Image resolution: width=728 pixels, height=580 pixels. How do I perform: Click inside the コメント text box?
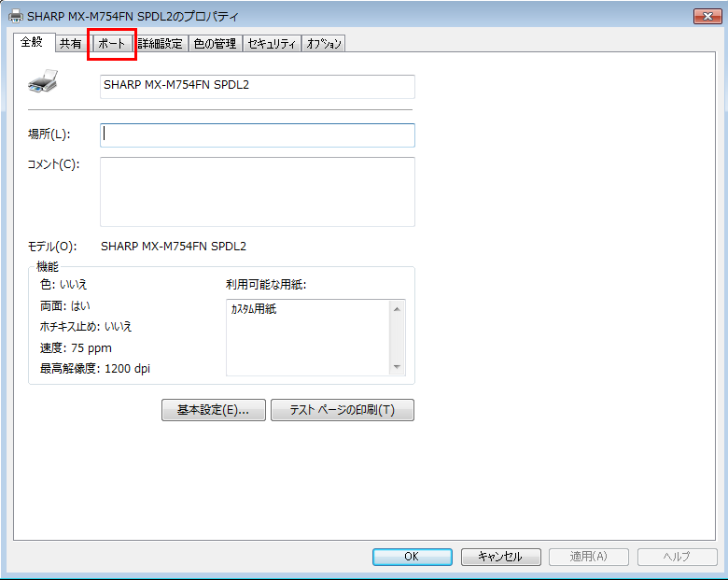(x=257, y=191)
